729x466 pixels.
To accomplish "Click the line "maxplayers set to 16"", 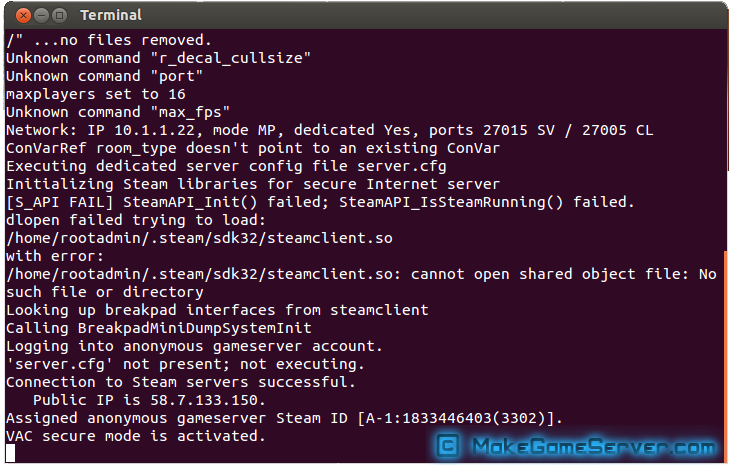I will pyautogui.click(x=96, y=94).
